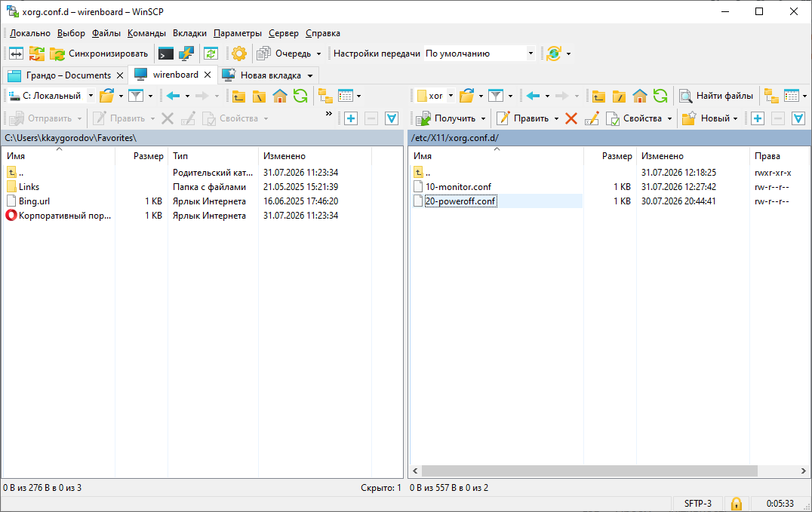The image size is (812, 512).
Task: Open the Справка menu
Action: (323, 33)
